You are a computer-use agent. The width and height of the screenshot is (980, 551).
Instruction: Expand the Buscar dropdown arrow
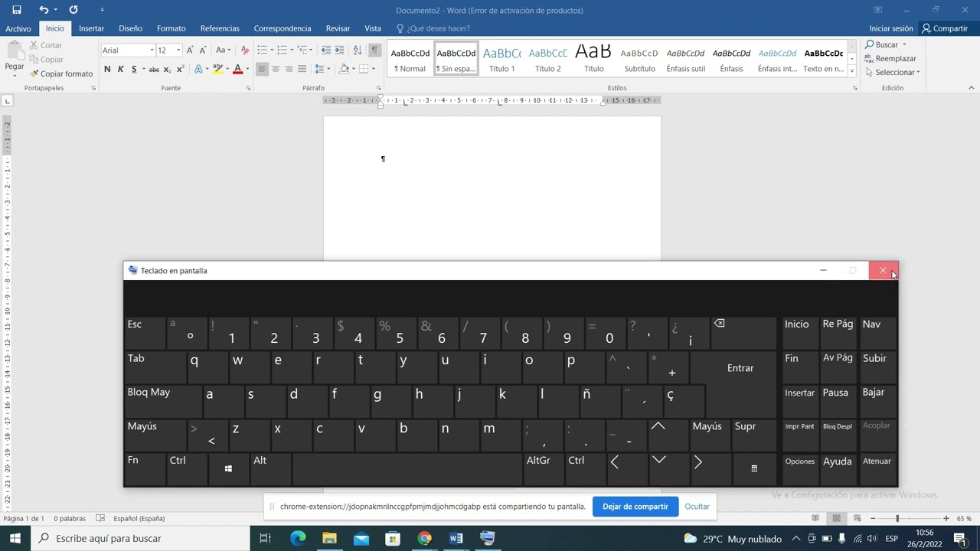point(904,44)
